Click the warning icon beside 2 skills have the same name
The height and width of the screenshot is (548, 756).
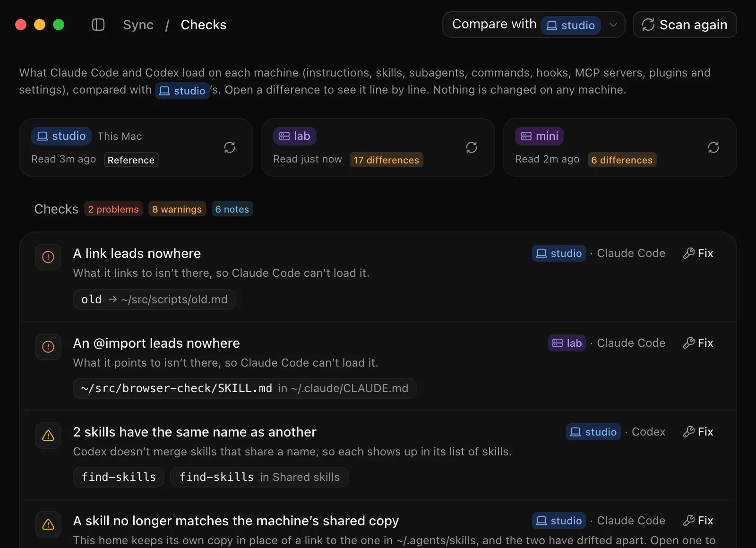(x=48, y=436)
